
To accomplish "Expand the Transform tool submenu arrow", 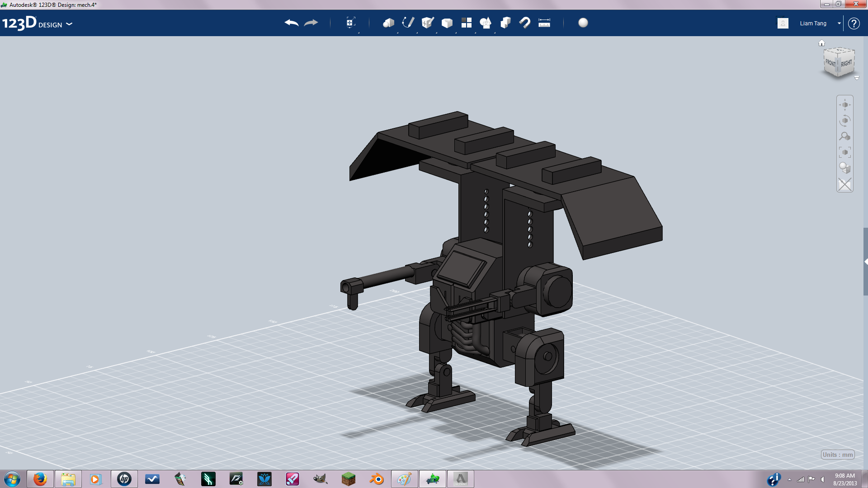I will [359, 33].
